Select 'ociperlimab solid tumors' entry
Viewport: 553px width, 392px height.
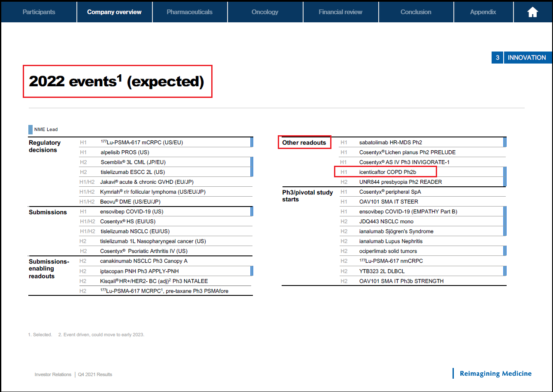click(422, 251)
